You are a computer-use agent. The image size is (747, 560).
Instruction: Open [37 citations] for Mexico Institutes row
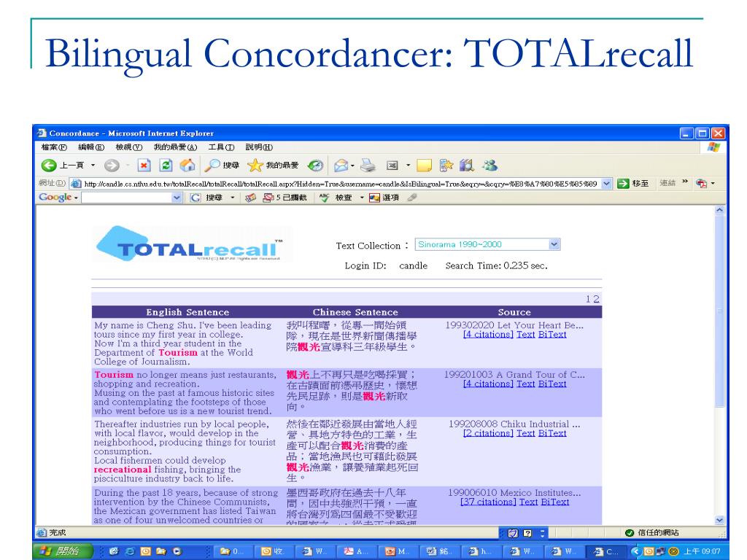(488, 502)
